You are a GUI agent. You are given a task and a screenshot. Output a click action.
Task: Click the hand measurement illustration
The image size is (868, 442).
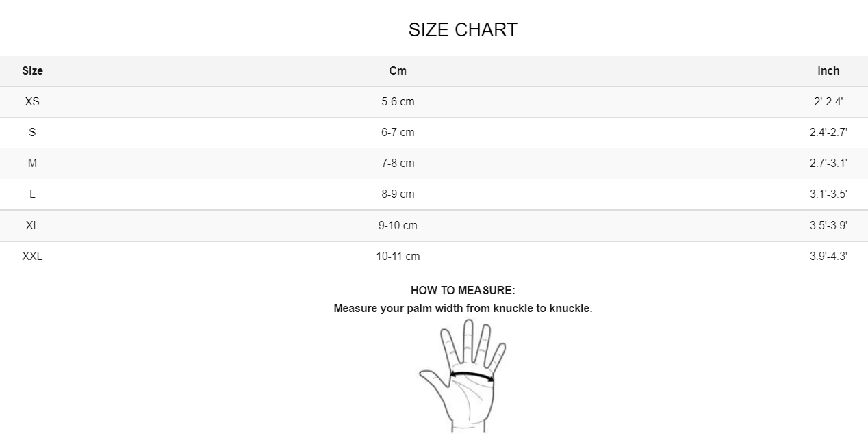coord(463,376)
